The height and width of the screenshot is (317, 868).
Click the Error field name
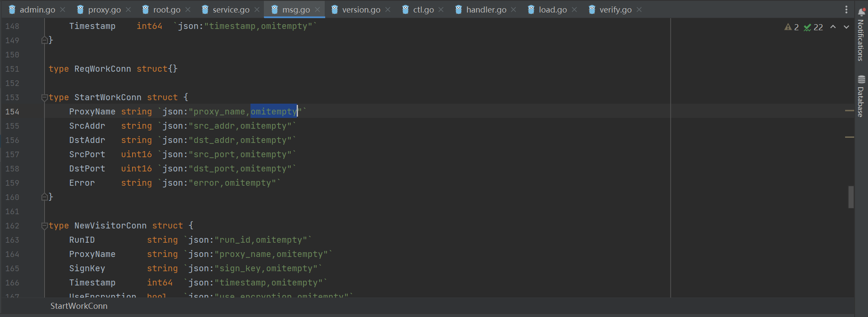[82, 183]
